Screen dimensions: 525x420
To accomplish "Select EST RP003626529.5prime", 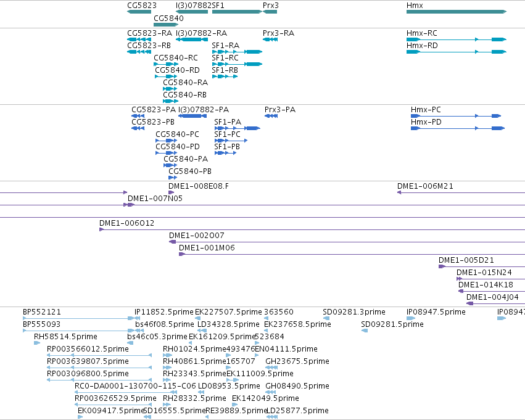I will tap(113, 405).
